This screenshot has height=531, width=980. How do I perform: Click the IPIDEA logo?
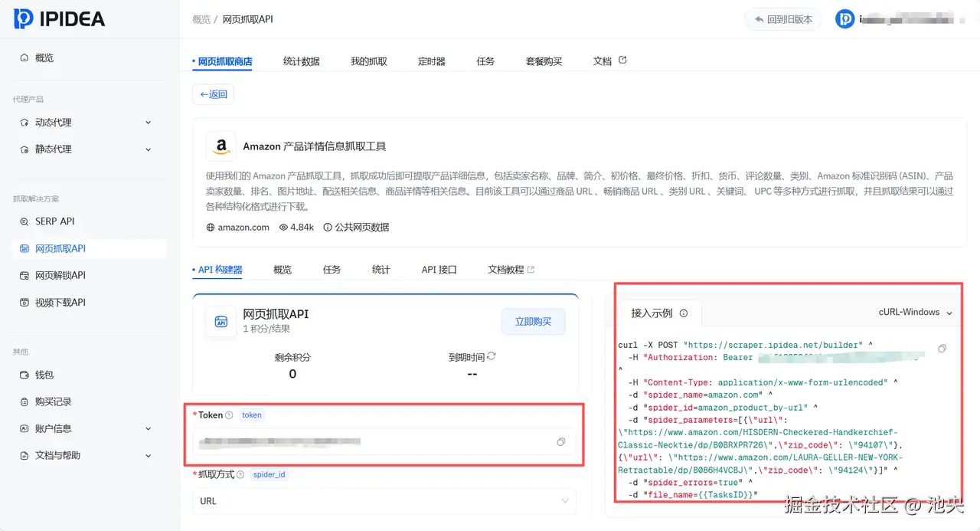[59, 19]
